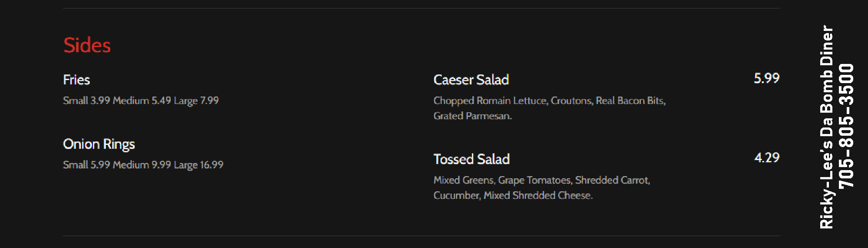Select the Caeser Salad item title
This screenshot has height=248, width=868.
pos(471,80)
